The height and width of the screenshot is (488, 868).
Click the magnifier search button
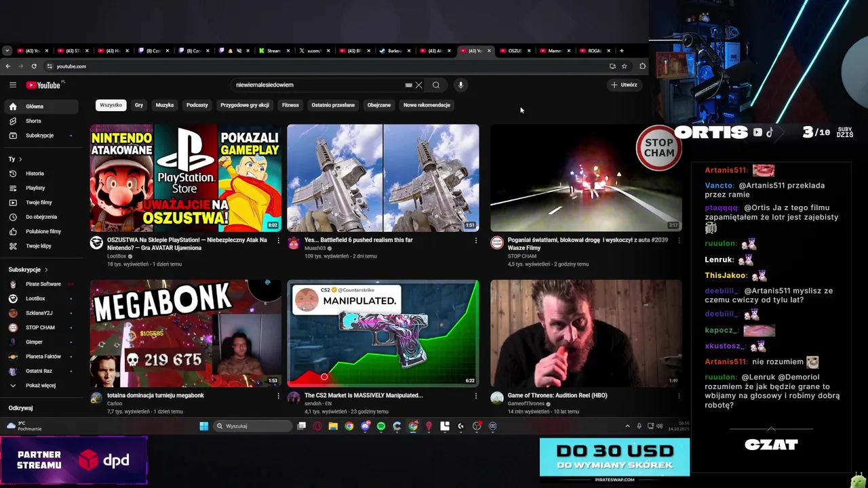(436, 85)
